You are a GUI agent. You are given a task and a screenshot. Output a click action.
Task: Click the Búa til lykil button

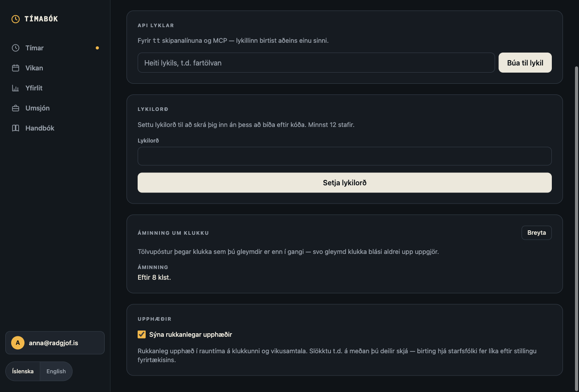coord(525,63)
